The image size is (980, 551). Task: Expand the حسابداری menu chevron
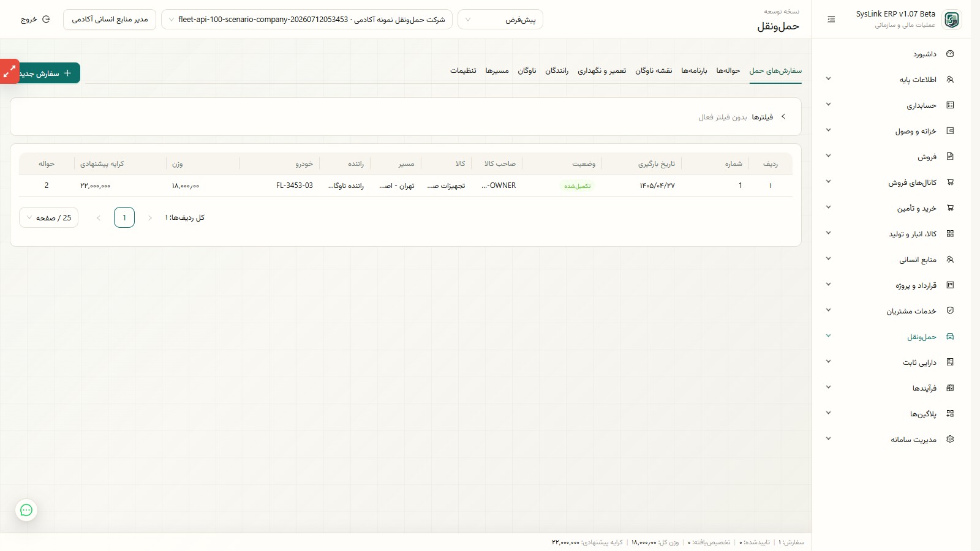point(828,105)
